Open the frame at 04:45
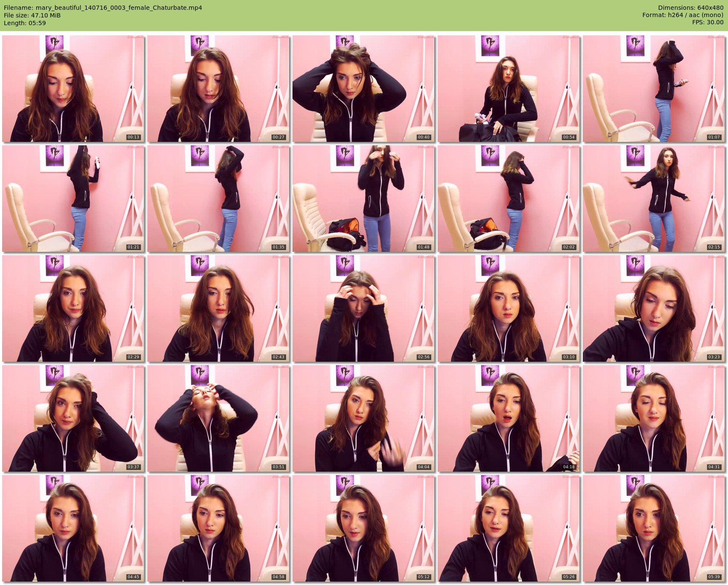 click(x=73, y=528)
